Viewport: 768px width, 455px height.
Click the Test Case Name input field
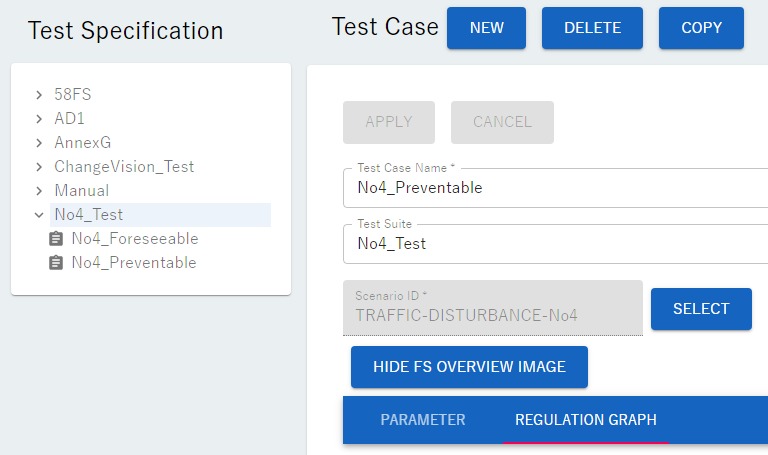560,187
